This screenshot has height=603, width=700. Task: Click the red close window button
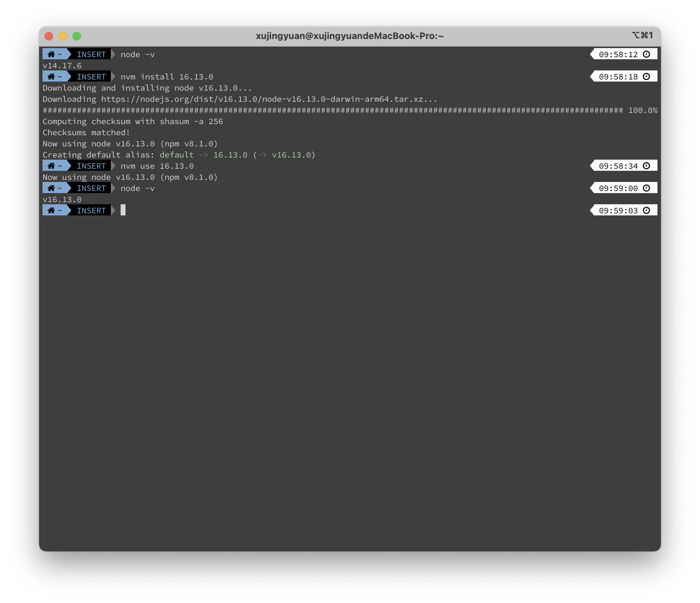(x=49, y=36)
